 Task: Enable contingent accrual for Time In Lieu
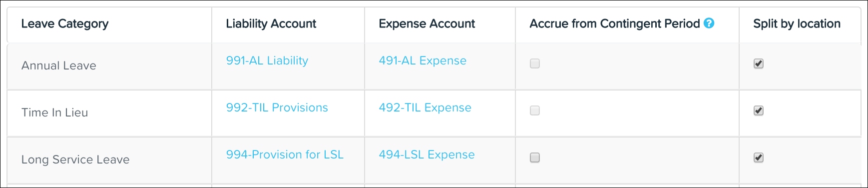[x=535, y=110]
